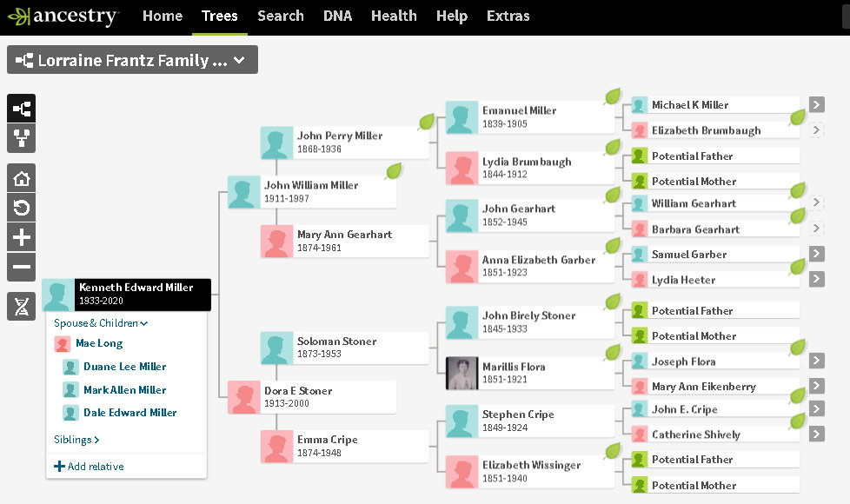The width and height of the screenshot is (850, 504).
Task: Zoom in with the plus icon
Action: (x=22, y=238)
